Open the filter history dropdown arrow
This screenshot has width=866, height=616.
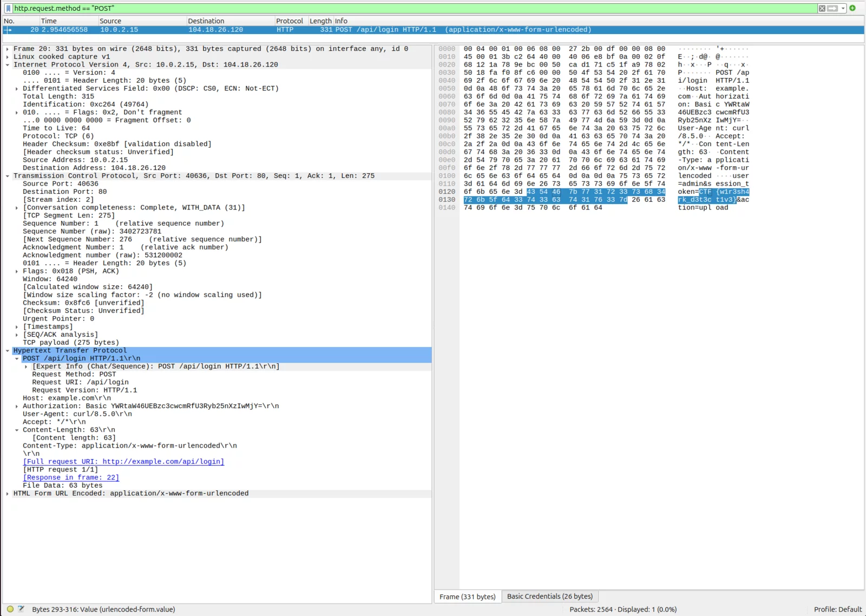843,8
